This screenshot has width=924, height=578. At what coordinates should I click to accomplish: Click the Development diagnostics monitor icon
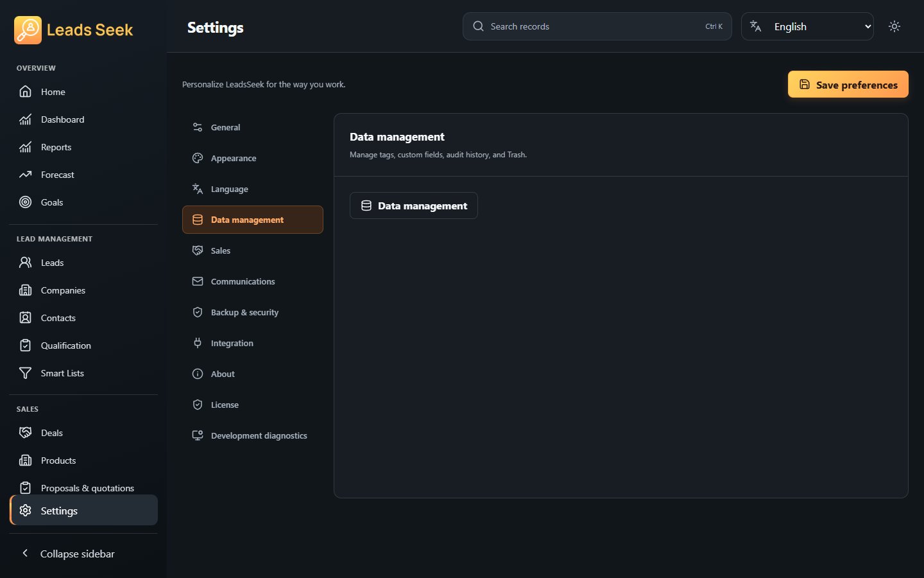[198, 435]
